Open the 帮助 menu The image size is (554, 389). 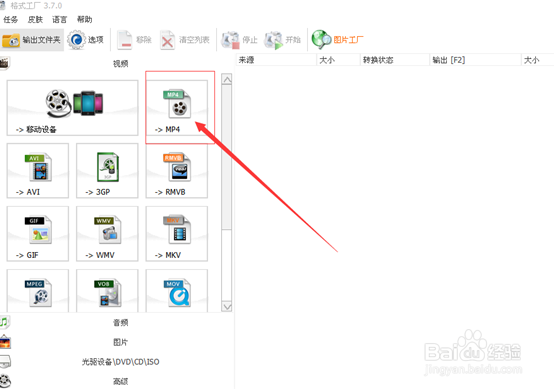pos(84,19)
